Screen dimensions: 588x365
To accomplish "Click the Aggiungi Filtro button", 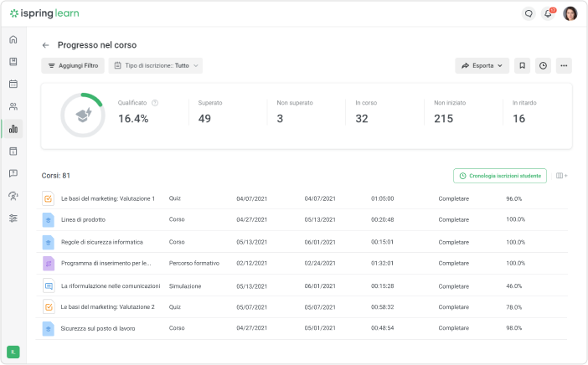I will [73, 65].
